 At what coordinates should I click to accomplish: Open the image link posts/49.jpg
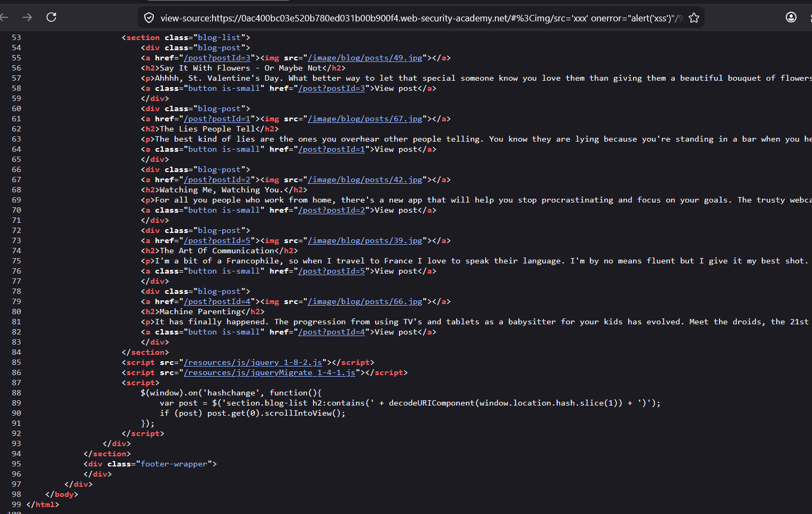365,58
